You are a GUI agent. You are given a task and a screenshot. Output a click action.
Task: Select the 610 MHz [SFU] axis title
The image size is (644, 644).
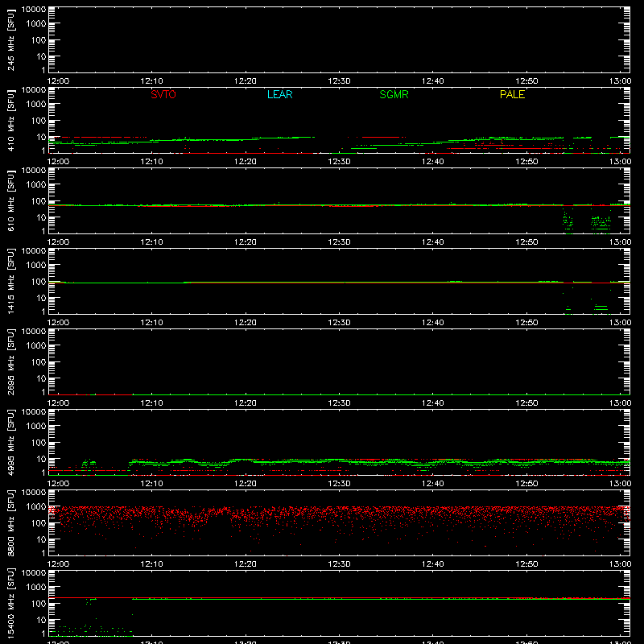(x=10, y=200)
